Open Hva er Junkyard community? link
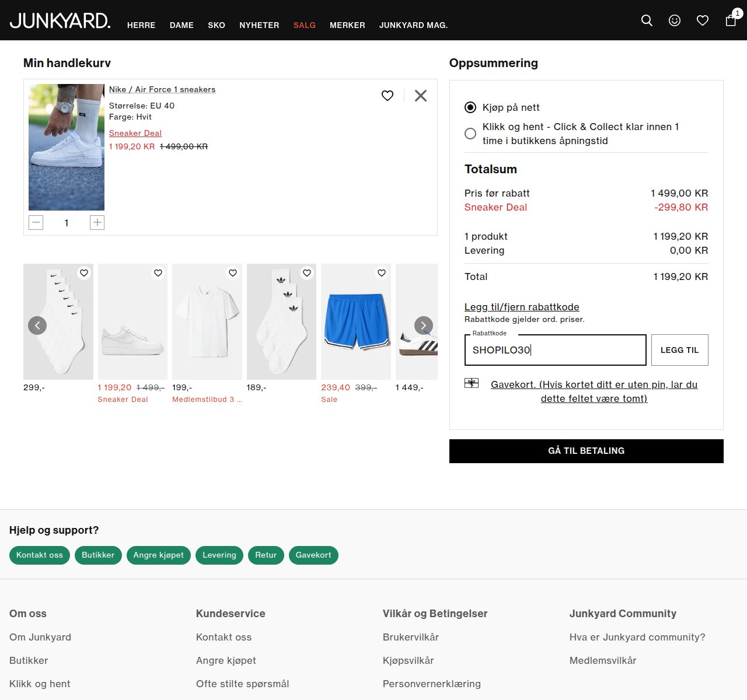Viewport: 747px width, 700px height. 637,637
